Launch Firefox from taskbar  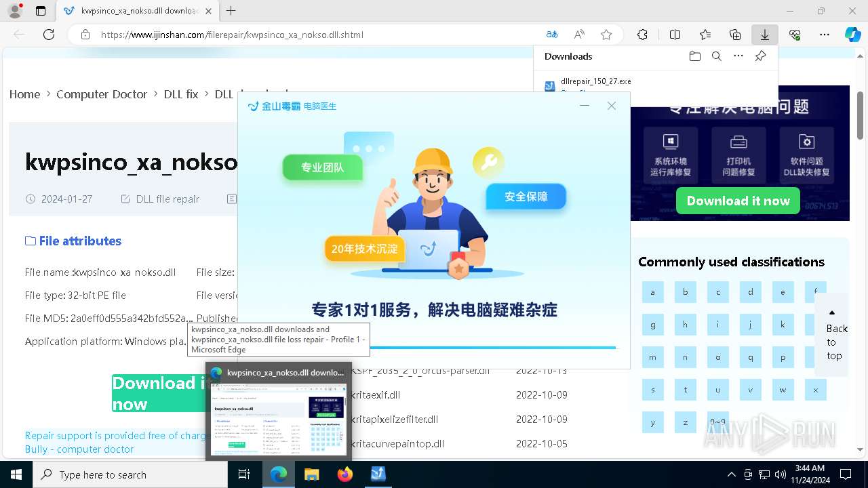coord(344,474)
